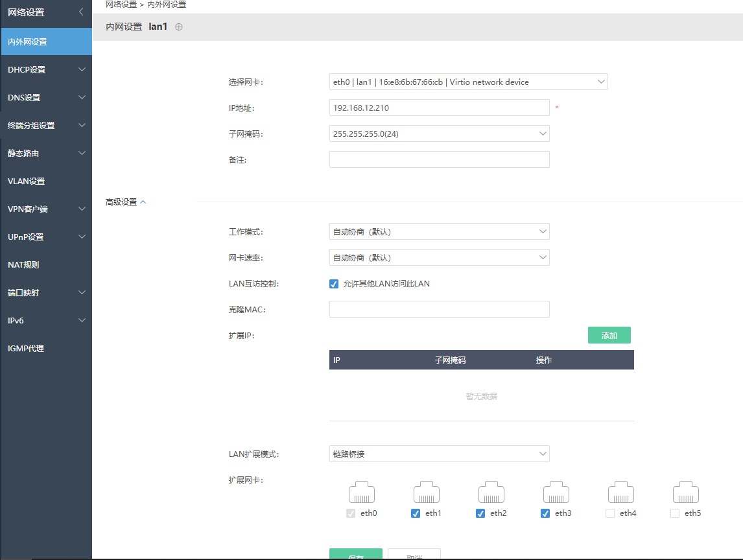Click the eth2 network port icon
The width and height of the screenshot is (743, 560).
491,493
